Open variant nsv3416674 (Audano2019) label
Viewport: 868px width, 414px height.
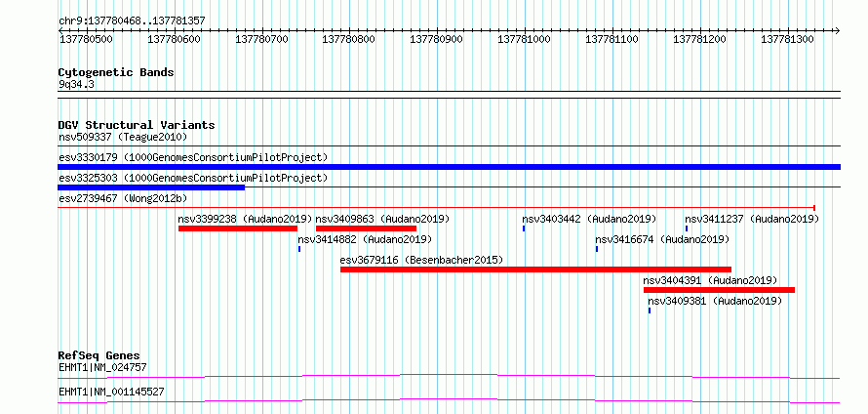(x=662, y=239)
